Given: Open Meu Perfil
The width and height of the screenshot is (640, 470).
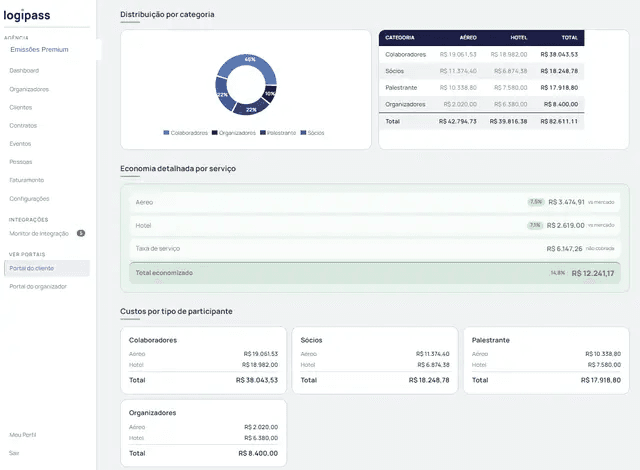Looking at the screenshot, I should tap(23, 435).
